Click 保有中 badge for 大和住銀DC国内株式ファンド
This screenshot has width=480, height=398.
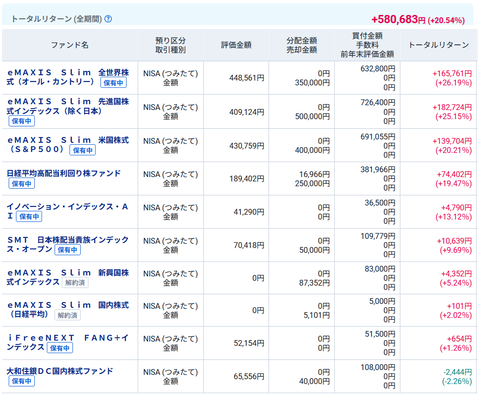click(22, 381)
